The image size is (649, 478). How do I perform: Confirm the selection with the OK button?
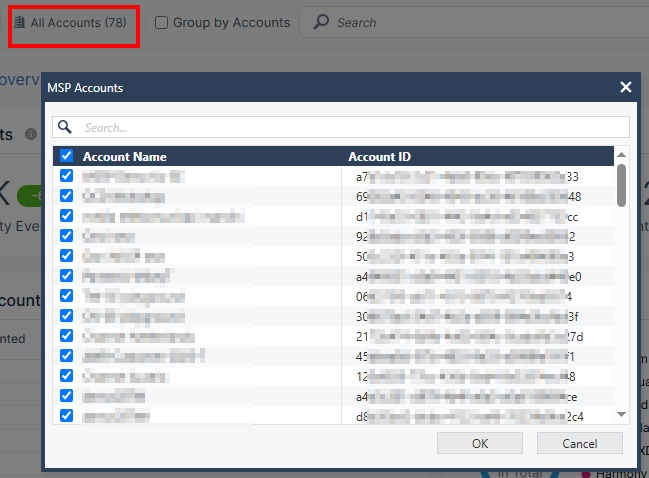pyautogui.click(x=480, y=443)
